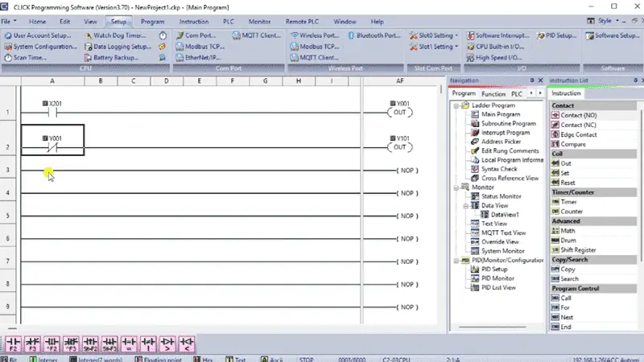Switch to Function tab in Navigation

(x=493, y=94)
